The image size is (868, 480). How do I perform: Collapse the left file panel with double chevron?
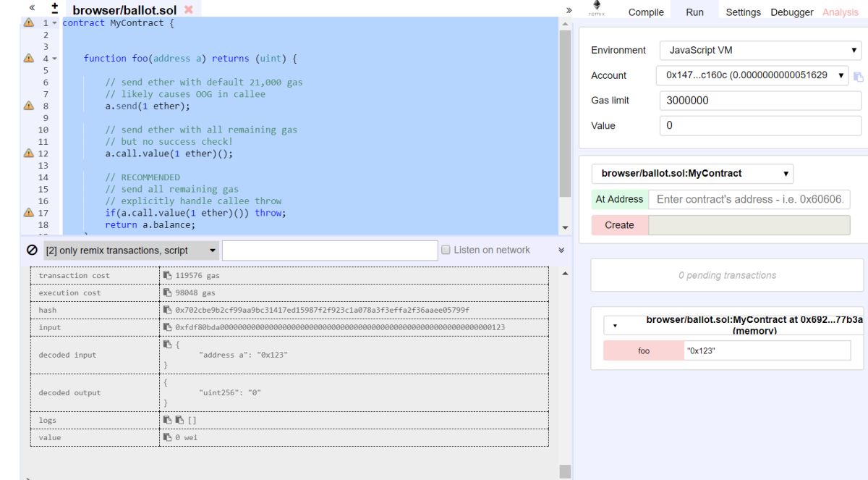tap(32, 8)
